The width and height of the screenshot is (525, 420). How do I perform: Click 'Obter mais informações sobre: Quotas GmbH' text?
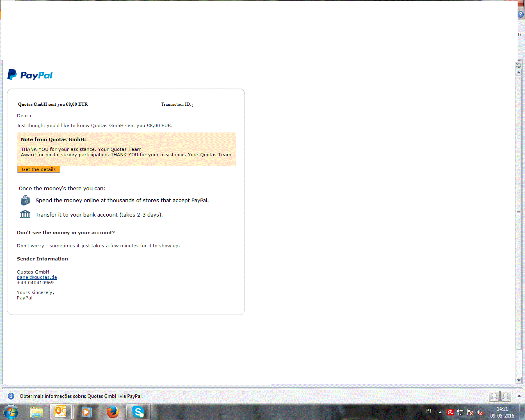pyautogui.click(x=81, y=396)
